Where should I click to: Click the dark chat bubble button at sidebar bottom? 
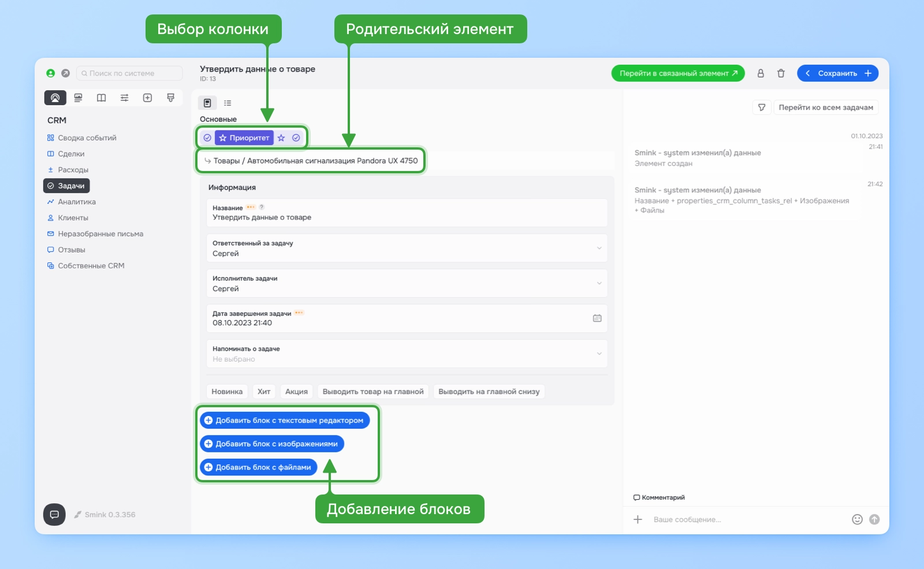pyautogui.click(x=54, y=514)
